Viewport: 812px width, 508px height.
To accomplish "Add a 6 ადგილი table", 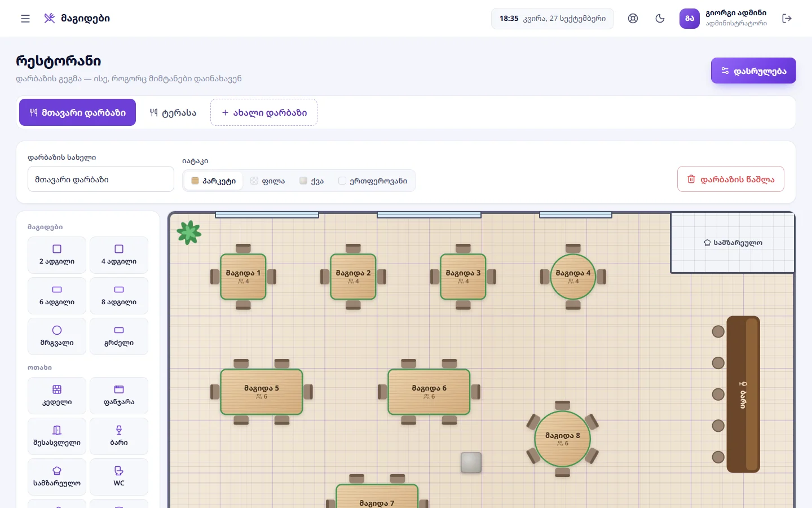I will (57, 296).
